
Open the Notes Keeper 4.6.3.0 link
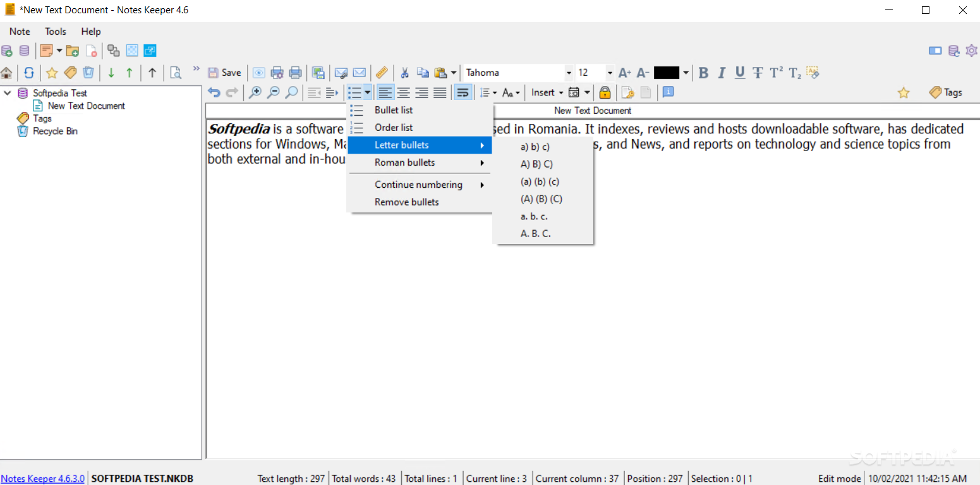tap(42, 479)
